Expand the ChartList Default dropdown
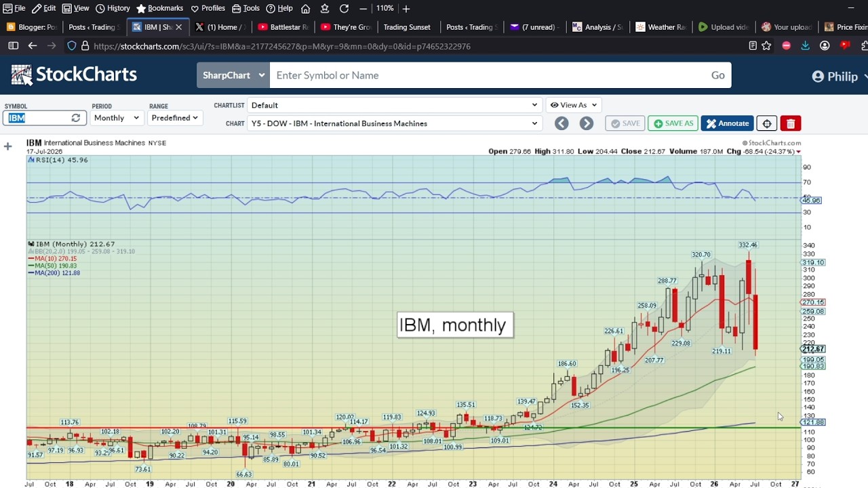The image size is (868, 488). (394, 105)
